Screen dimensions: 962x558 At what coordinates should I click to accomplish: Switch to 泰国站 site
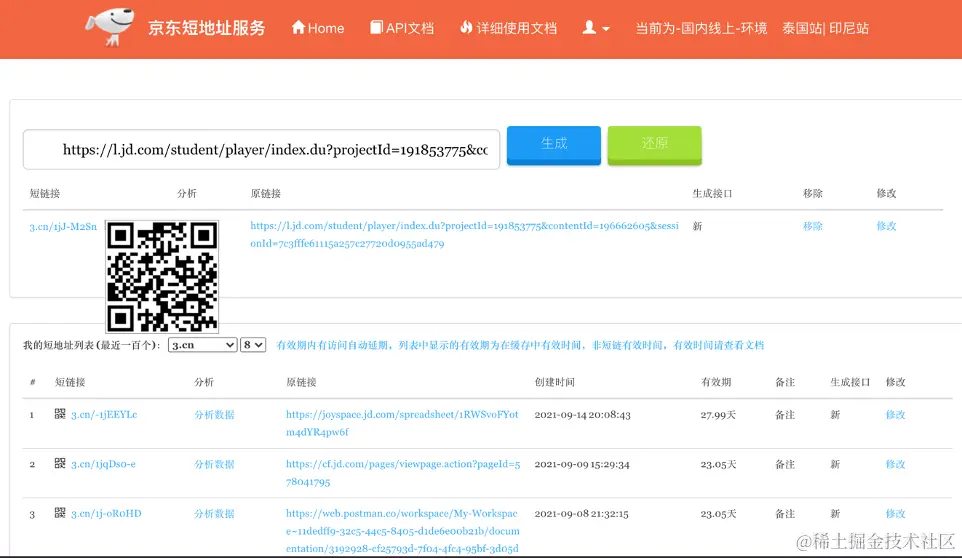coord(801,28)
